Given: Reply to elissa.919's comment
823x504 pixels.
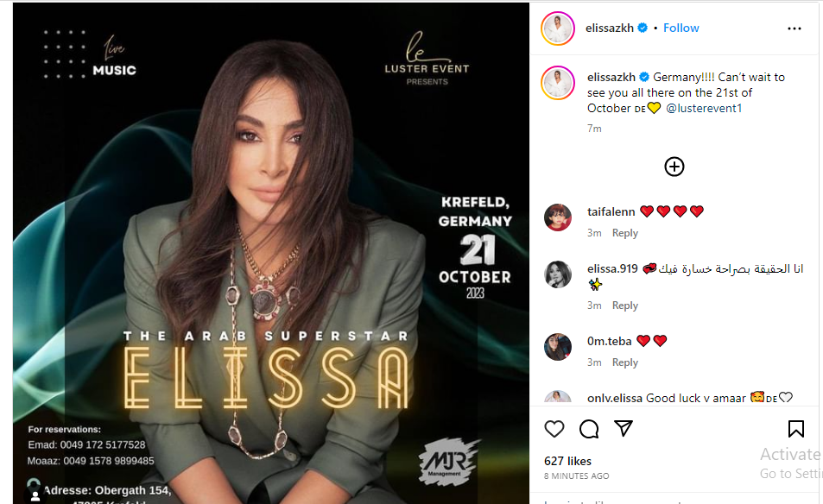Looking at the screenshot, I should pyautogui.click(x=624, y=306).
